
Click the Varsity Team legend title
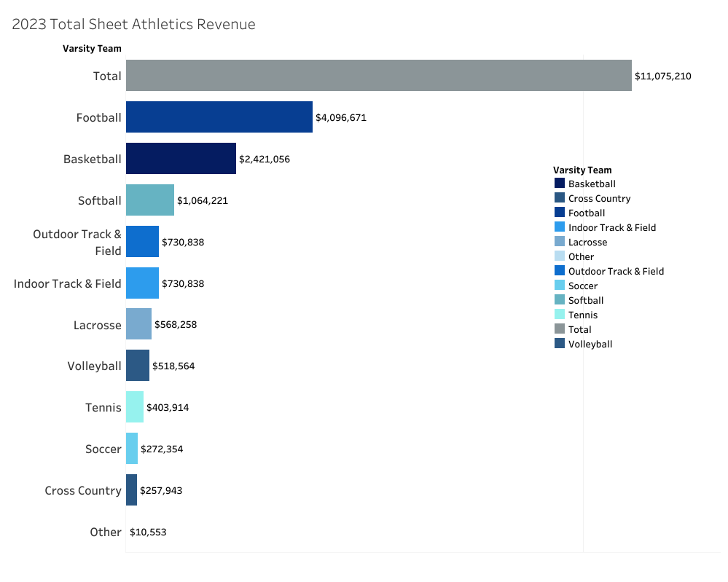[582, 170]
